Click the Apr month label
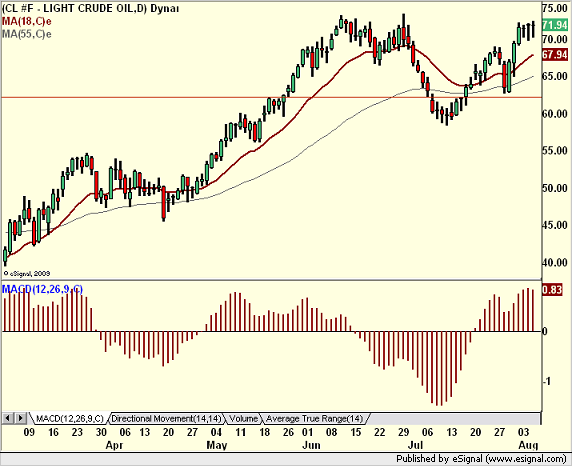 coord(114,446)
